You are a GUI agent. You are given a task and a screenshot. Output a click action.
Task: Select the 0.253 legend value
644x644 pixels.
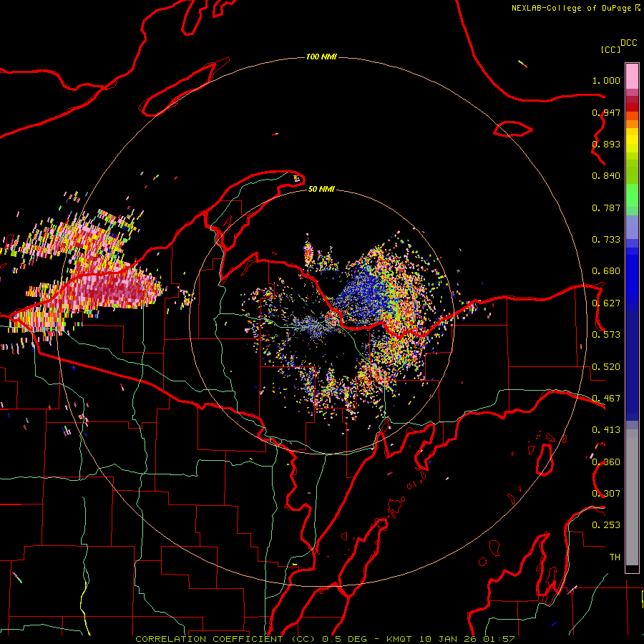point(606,525)
